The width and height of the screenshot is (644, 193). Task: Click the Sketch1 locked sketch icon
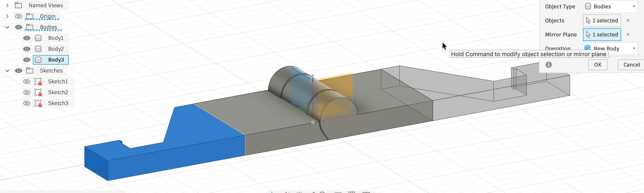click(x=38, y=82)
